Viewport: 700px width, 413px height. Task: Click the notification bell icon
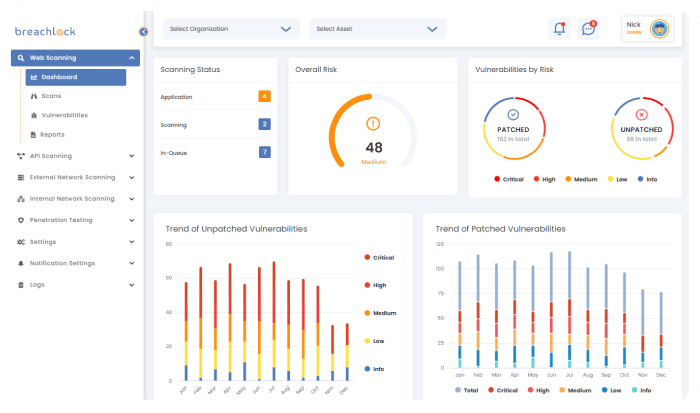pos(559,29)
